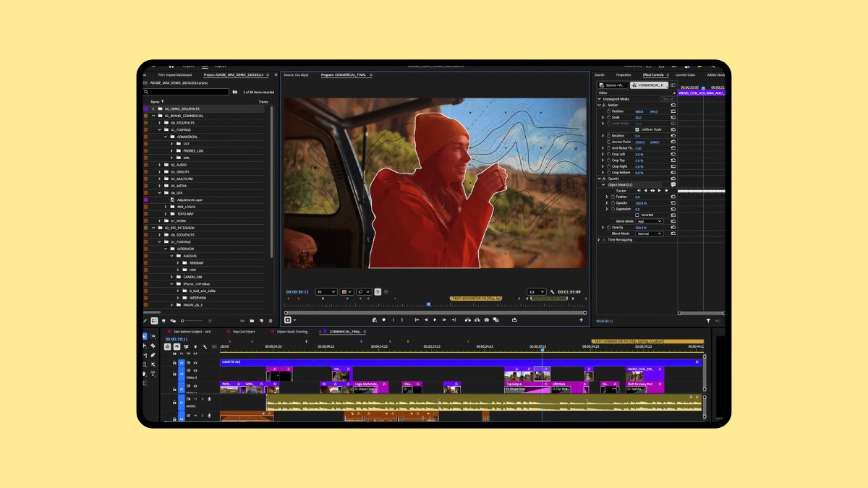
Task: Click the New Bin folder icon
Action: [251, 320]
